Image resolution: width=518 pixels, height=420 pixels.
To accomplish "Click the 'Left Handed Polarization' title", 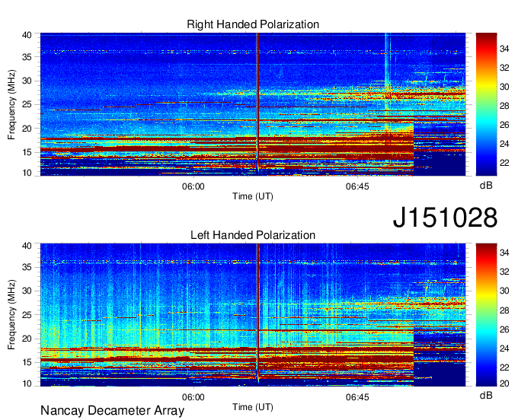I will [253, 235].
